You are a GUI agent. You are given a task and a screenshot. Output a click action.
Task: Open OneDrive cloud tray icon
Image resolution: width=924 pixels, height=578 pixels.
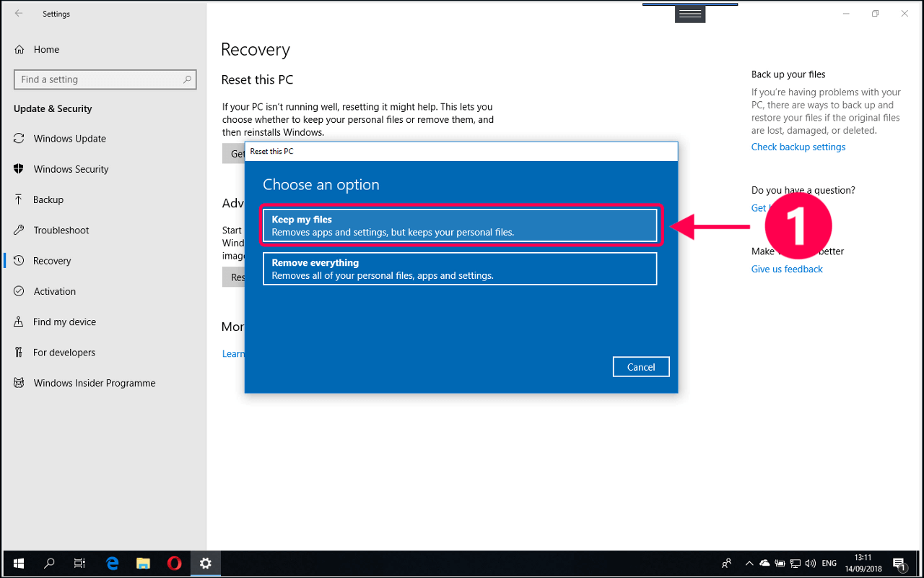coord(764,564)
